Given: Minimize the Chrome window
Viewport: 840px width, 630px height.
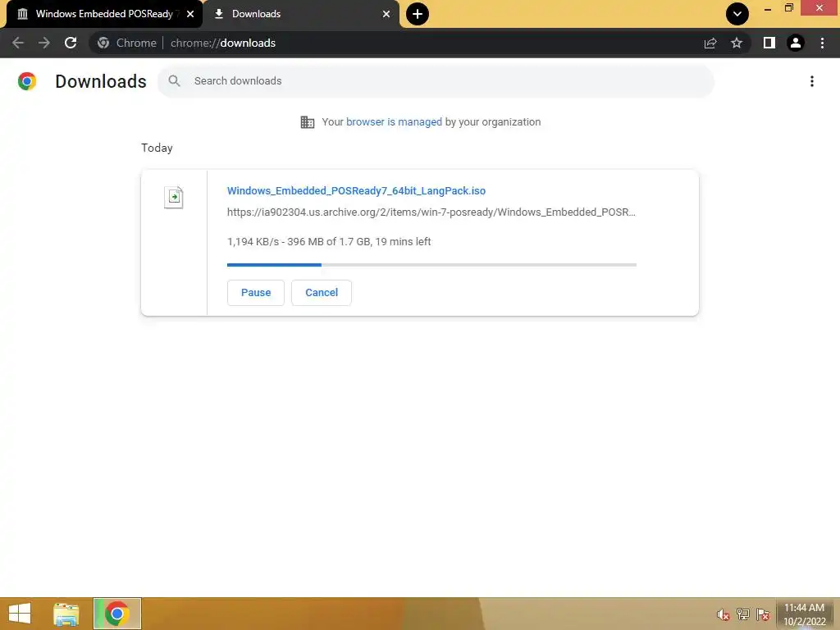Looking at the screenshot, I should pos(768,8).
